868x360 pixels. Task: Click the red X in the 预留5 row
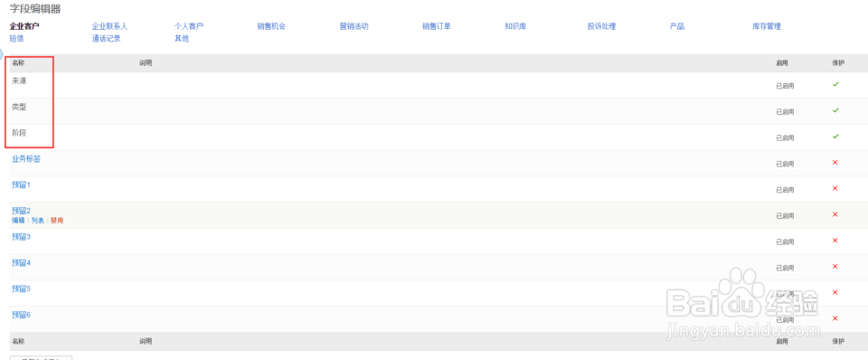coord(835,292)
